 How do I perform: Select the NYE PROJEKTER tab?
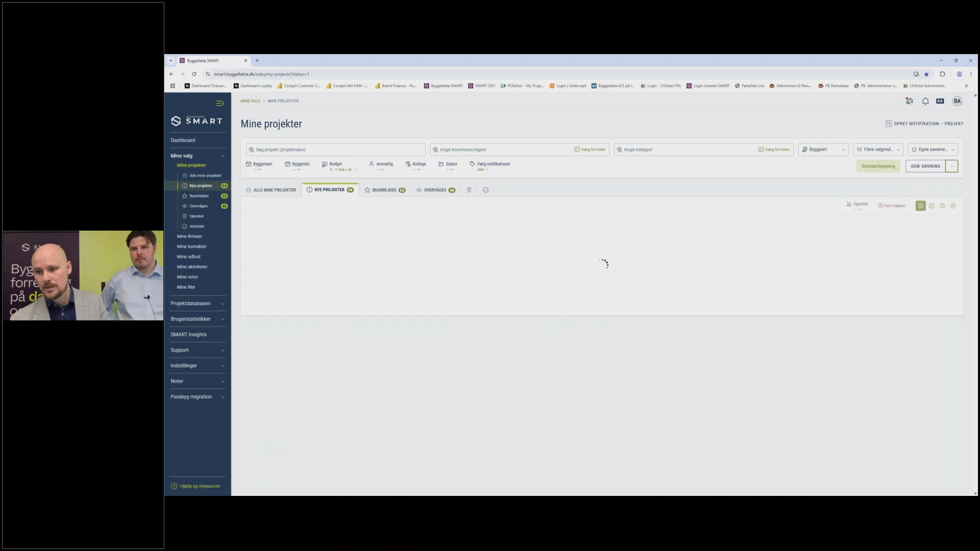point(330,190)
